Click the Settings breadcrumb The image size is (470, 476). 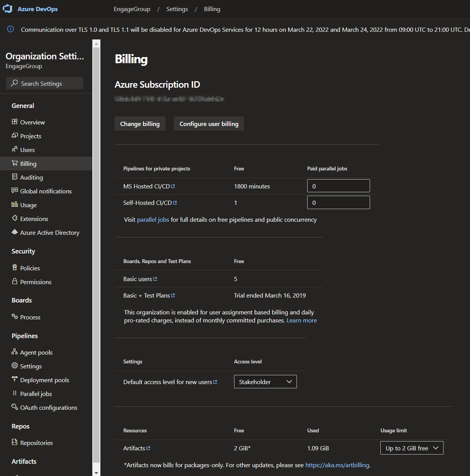point(177,9)
